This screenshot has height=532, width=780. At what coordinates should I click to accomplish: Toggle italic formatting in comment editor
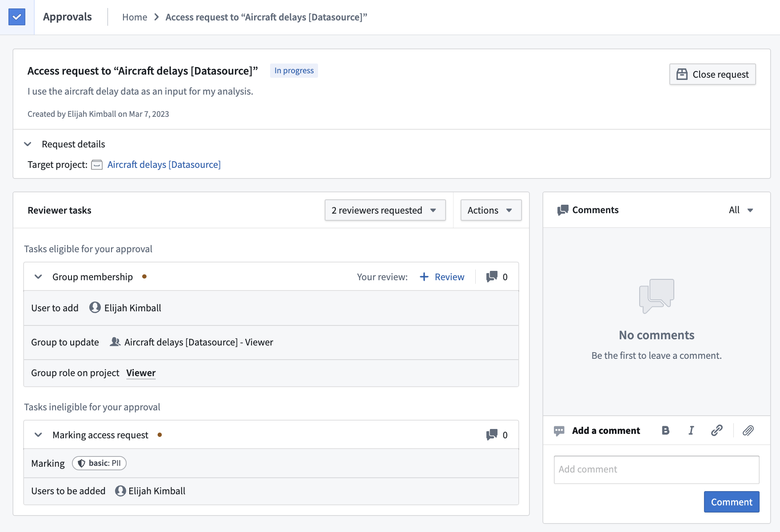pyautogui.click(x=691, y=430)
